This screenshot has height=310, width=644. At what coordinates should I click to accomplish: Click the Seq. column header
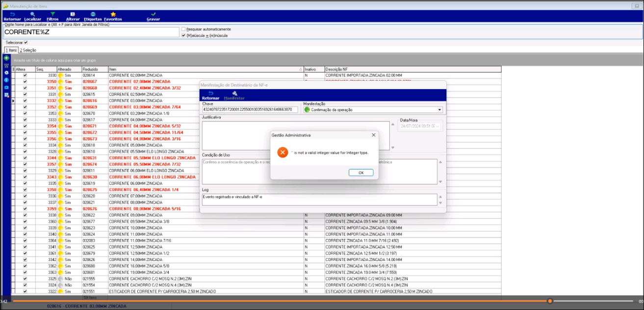click(x=46, y=70)
